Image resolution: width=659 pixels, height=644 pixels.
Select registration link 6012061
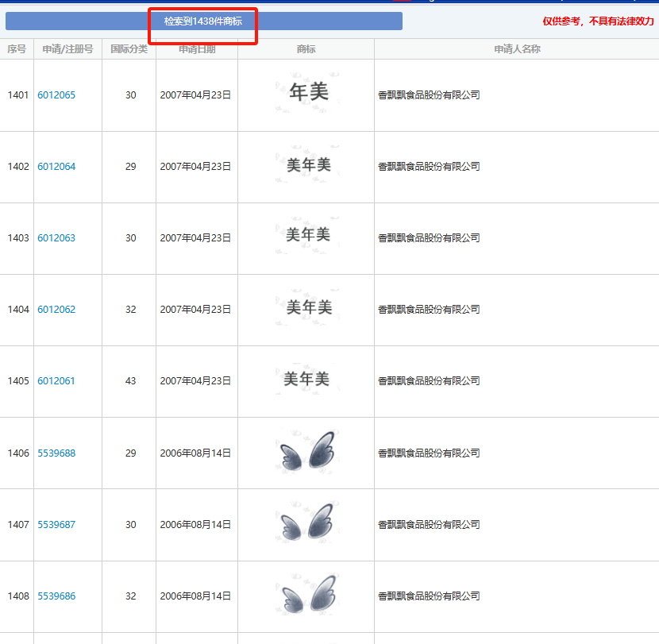(x=56, y=381)
